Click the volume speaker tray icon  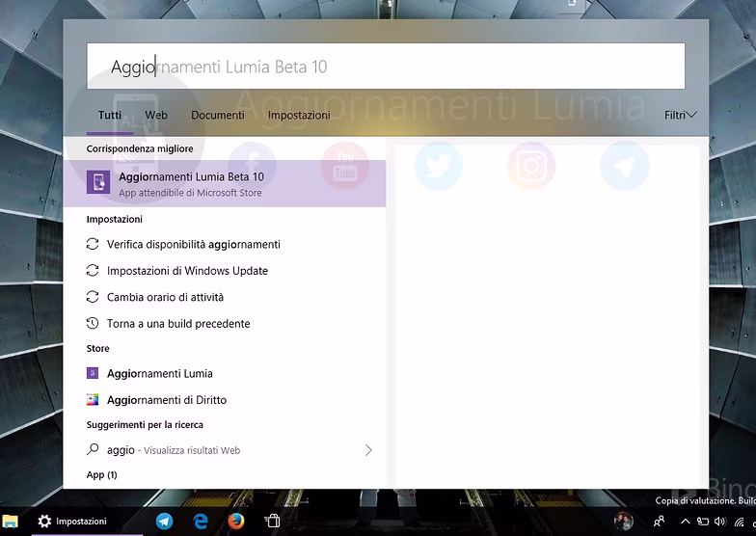coord(719,521)
